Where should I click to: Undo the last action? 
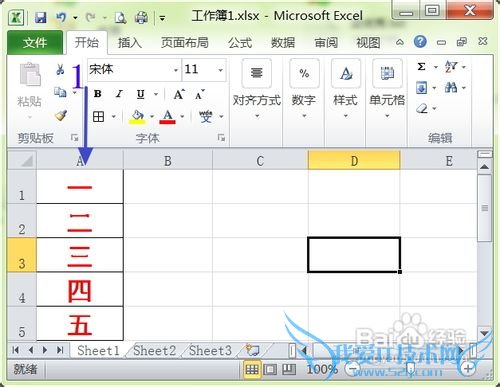[x=61, y=17]
